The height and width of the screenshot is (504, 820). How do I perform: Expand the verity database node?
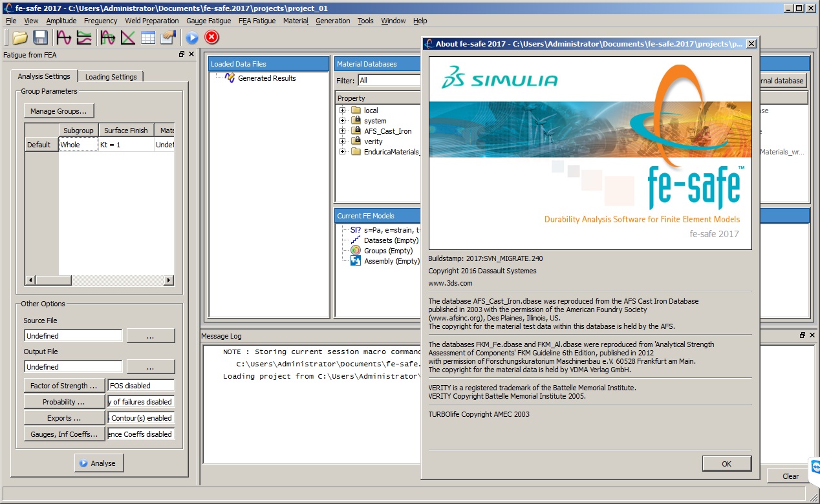(342, 142)
